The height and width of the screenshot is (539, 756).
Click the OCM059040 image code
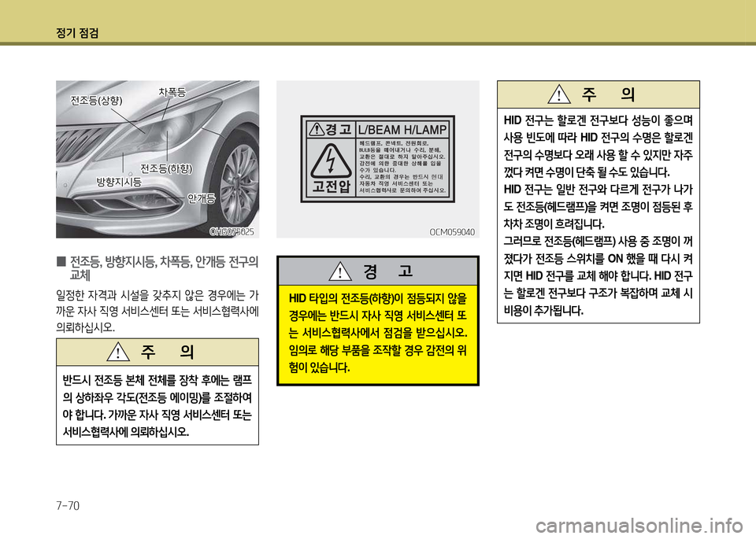click(x=454, y=231)
